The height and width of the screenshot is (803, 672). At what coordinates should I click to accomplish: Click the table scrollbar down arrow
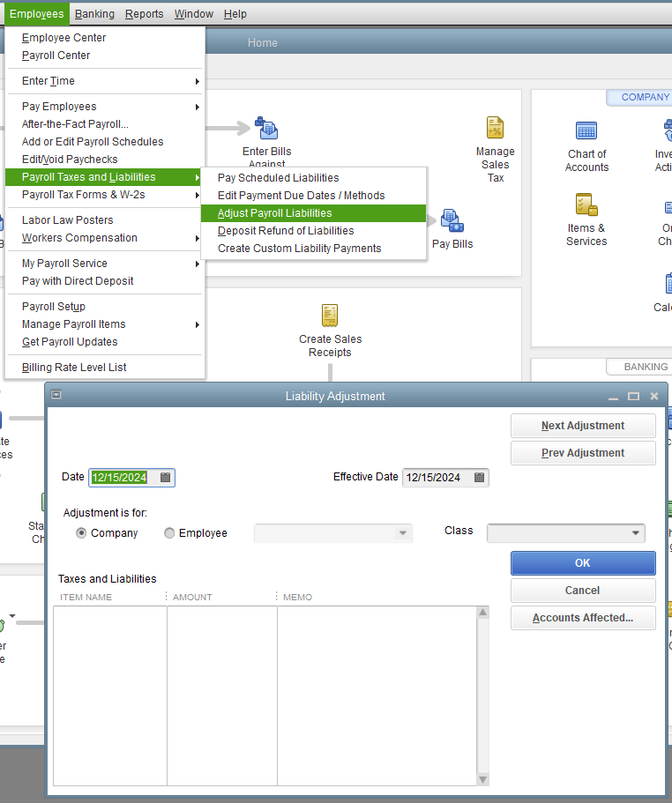click(482, 779)
